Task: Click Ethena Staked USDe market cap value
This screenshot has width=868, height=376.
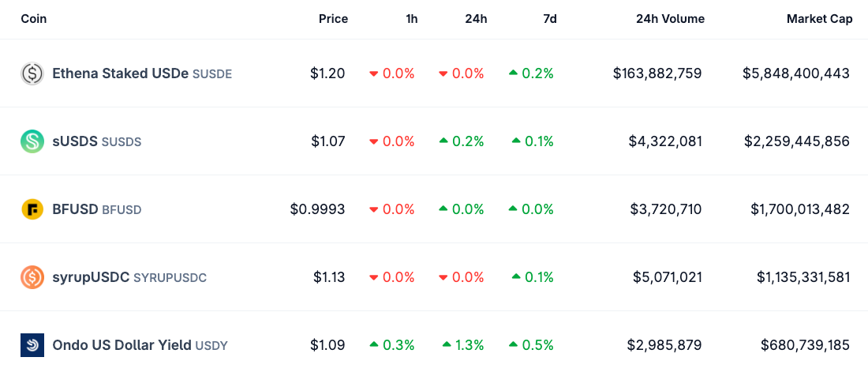Action: pos(795,73)
